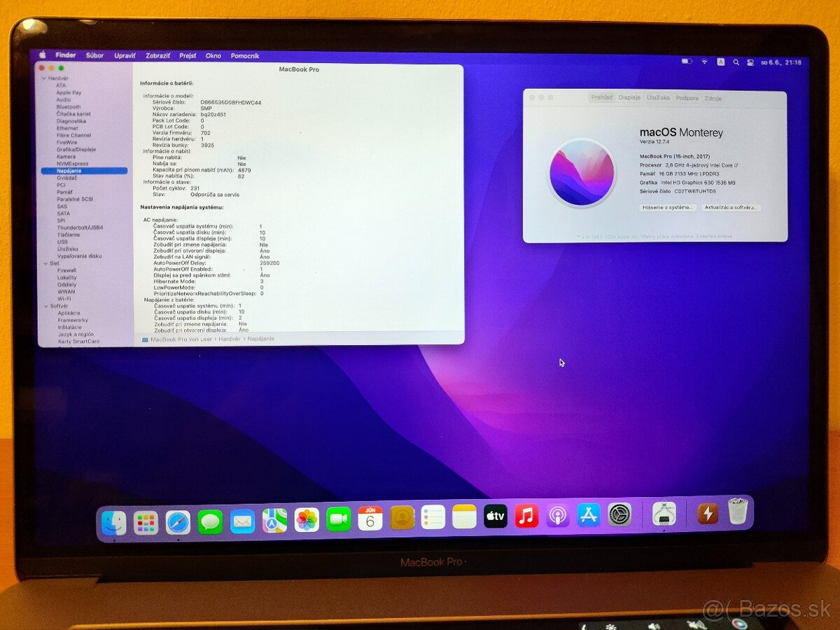Open Podcasts from the Dock
The width and height of the screenshot is (840, 630).
click(558, 515)
